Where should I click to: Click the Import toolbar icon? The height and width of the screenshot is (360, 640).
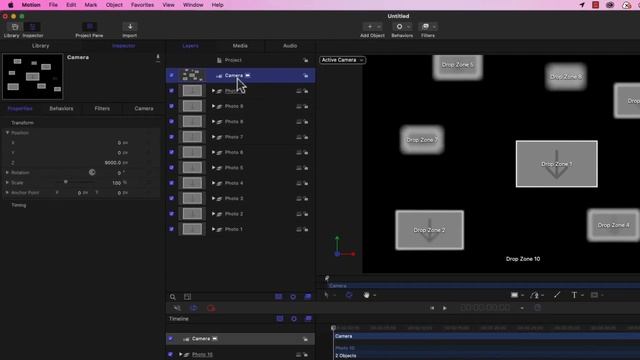[x=130, y=27]
